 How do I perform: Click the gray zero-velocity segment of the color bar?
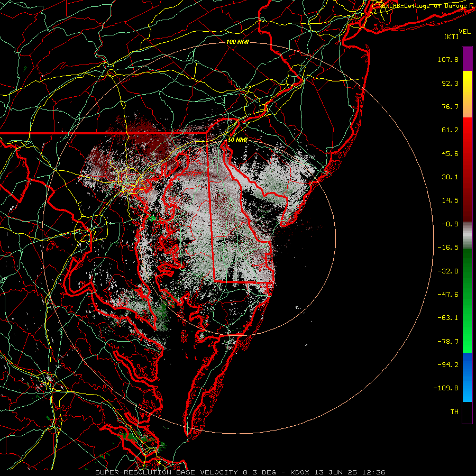click(467, 235)
